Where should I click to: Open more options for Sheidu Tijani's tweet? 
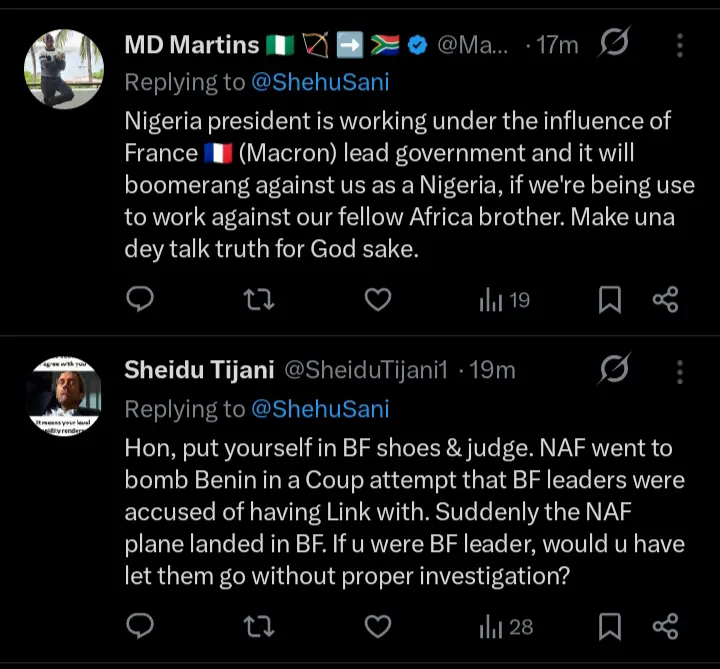click(680, 371)
